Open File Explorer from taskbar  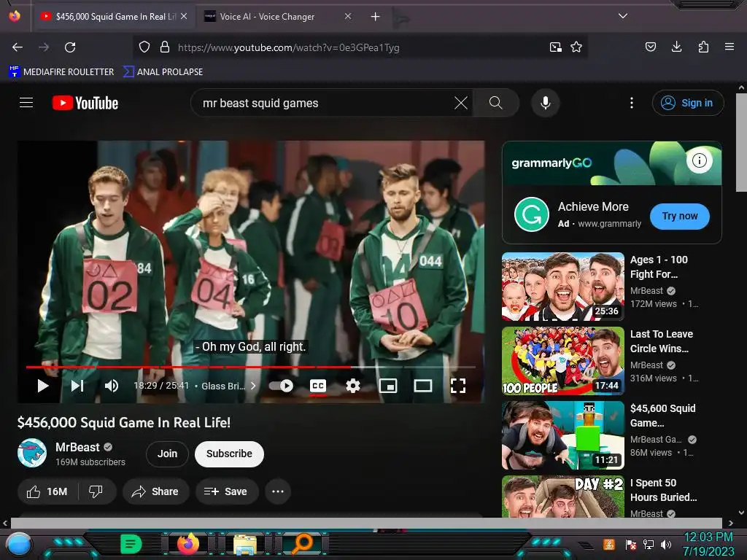(245, 544)
